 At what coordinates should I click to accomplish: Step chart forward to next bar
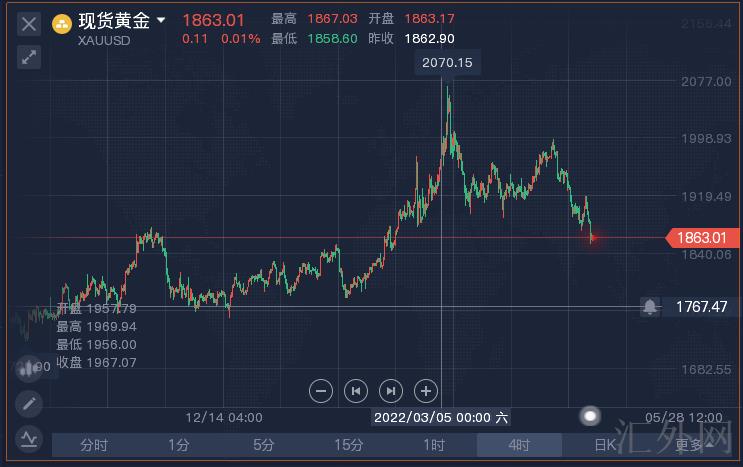tap(391, 391)
